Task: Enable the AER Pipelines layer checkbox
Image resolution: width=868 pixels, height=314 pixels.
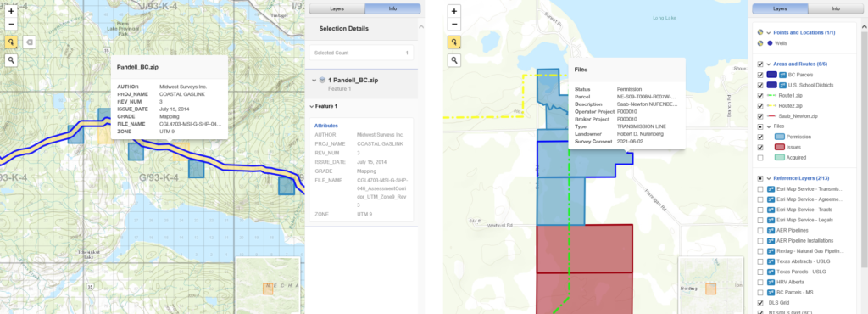Action: (x=760, y=230)
